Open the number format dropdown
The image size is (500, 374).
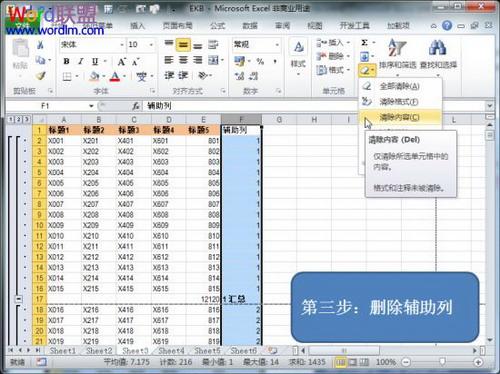[x=277, y=45]
